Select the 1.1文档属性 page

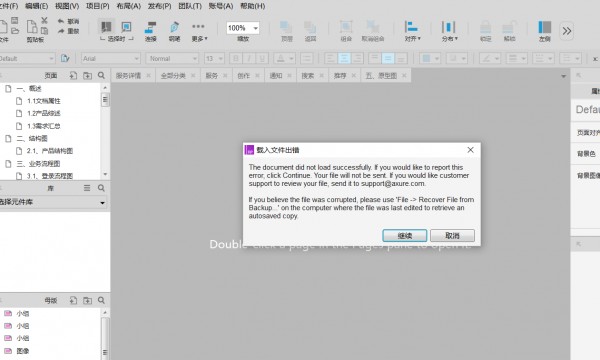coord(44,101)
